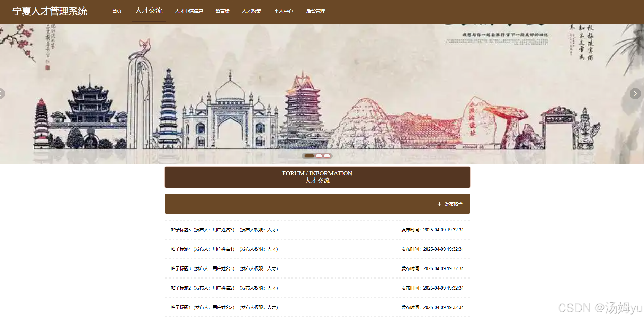Open the 个人中心 menu item
Image resolution: width=644 pixels, height=319 pixels.
284,11
